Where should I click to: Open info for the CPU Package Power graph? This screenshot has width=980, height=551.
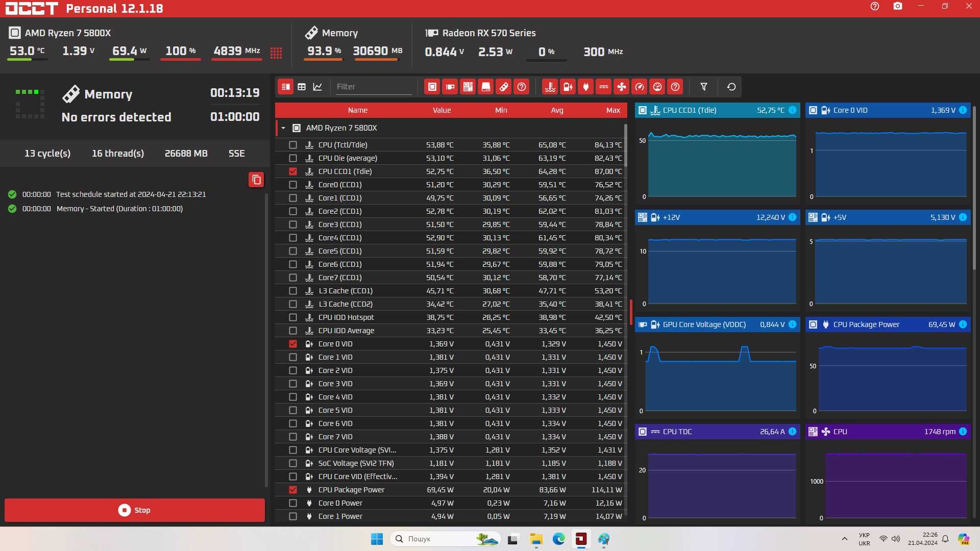pyautogui.click(x=963, y=324)
